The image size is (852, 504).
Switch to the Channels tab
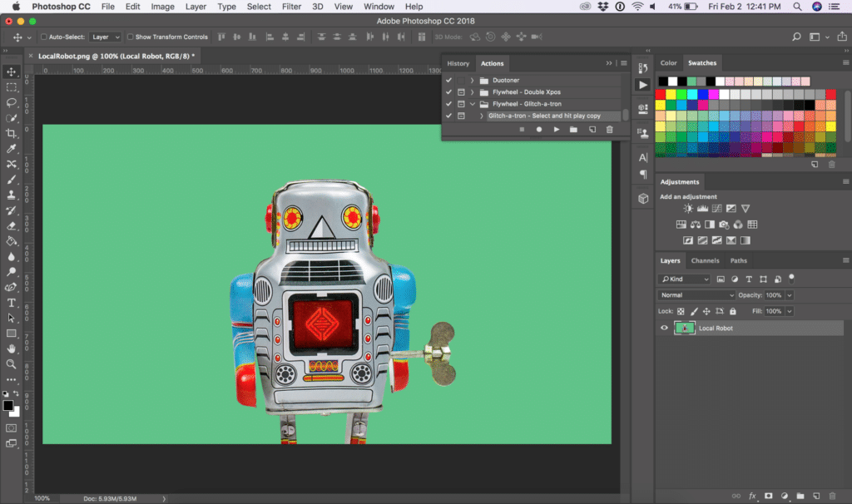pyautogui.click(x=705, y=261)
